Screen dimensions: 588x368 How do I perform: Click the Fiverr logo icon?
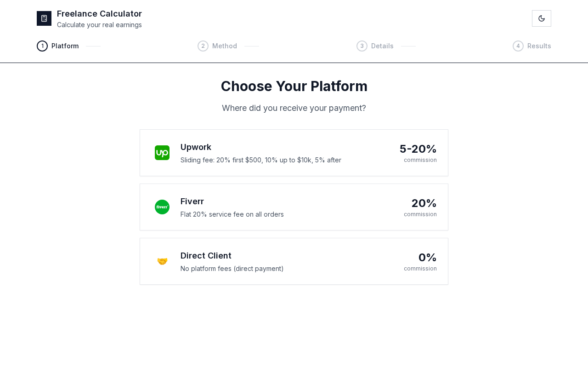(162, 207)
